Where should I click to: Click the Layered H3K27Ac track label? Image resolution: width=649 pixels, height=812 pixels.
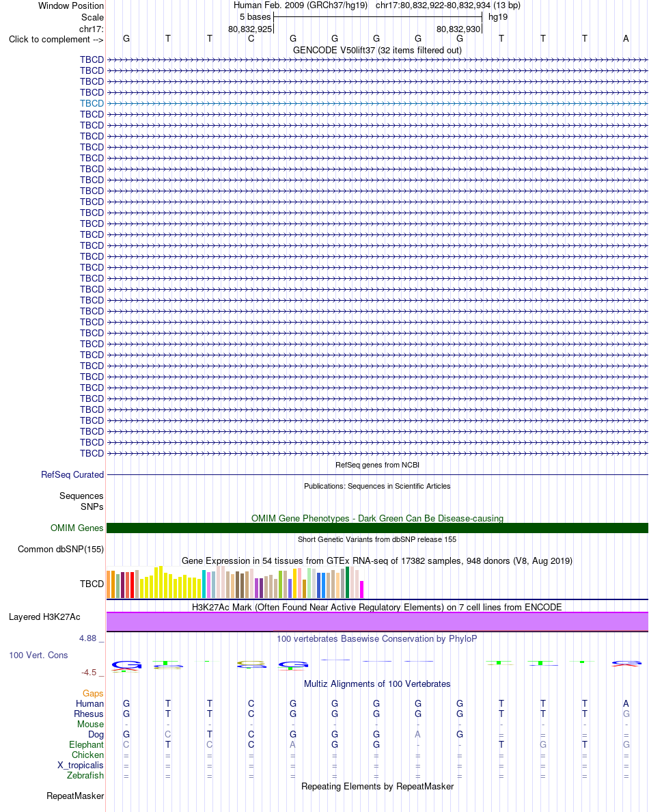pyautogui.click(x=44, y=617)
